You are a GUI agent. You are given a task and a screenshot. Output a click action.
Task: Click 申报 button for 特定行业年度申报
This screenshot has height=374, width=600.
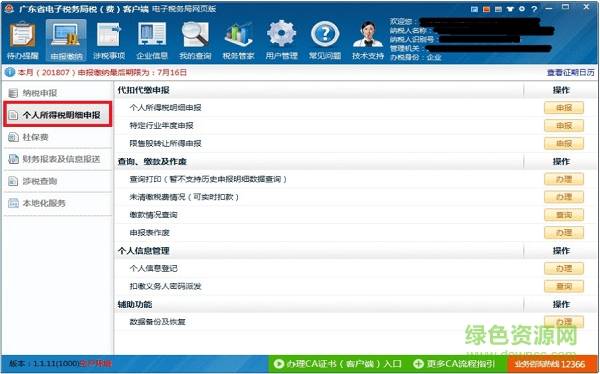point(564,125)
